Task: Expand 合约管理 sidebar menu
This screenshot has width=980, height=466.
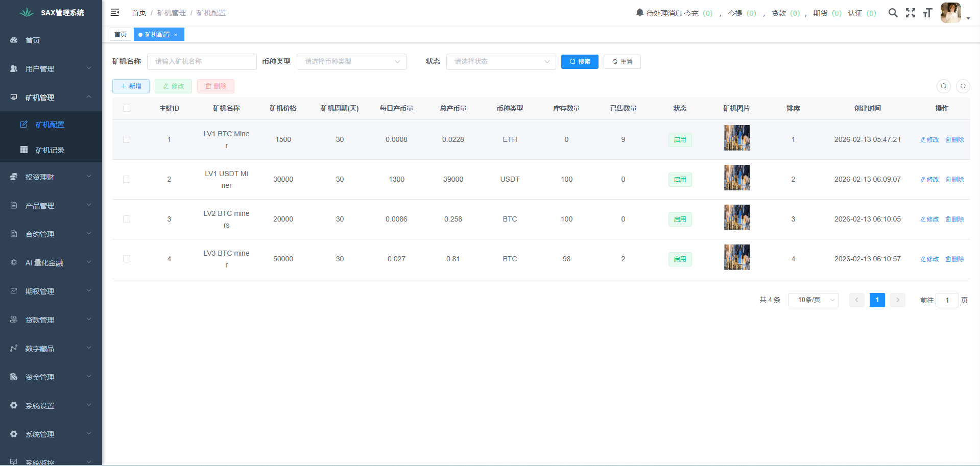Action: (x=51, y=234)
